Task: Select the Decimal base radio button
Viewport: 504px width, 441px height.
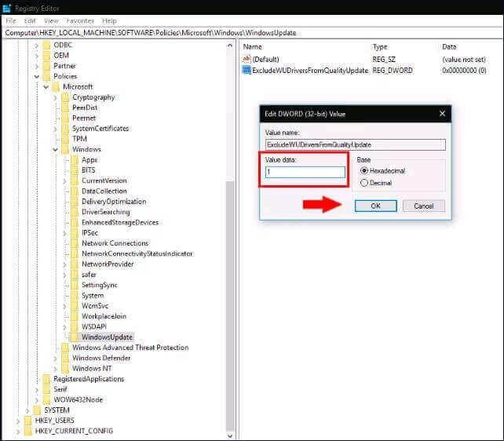Action: [363, 183]
